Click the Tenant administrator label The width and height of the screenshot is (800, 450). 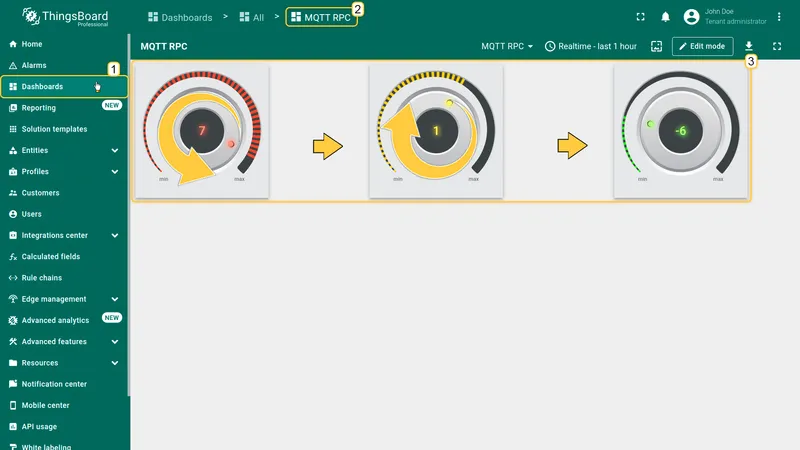[736, 21]
